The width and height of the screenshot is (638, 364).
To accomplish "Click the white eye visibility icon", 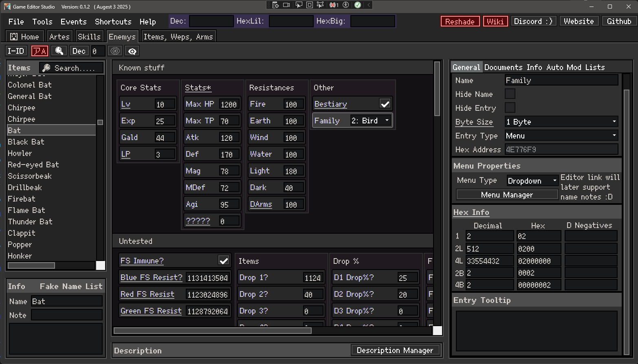I will (x=132, y=51).
